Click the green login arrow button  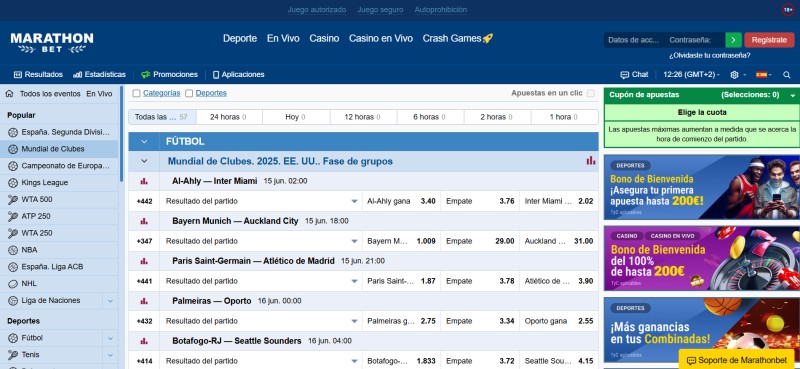[x=733, y=40]
